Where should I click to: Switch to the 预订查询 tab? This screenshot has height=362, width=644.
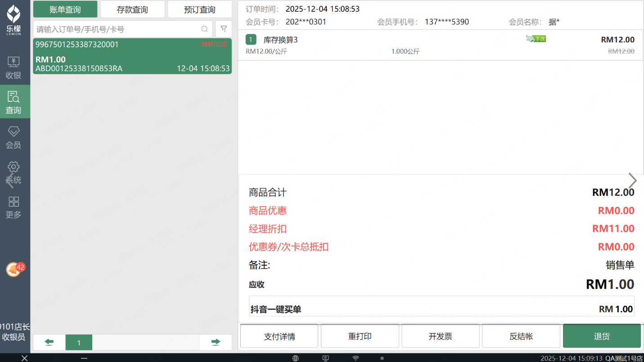click(200, 9)
